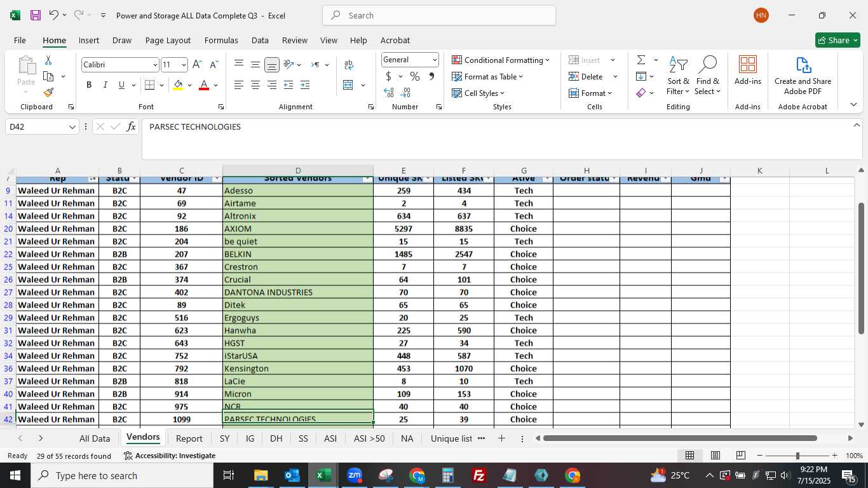Click the Increase Indent icon
The width and height of the screenshot is (868, 488).
tap(304, 85)
